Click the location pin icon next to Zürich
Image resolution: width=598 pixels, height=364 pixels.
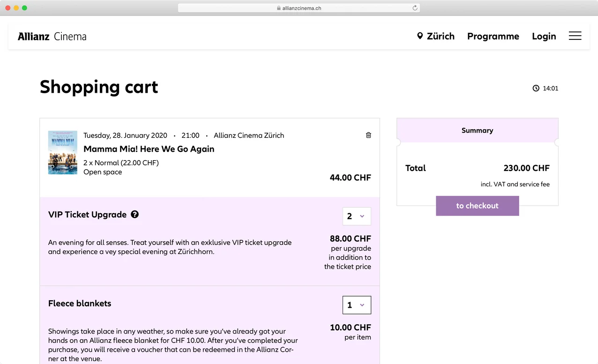click(420, 36)
